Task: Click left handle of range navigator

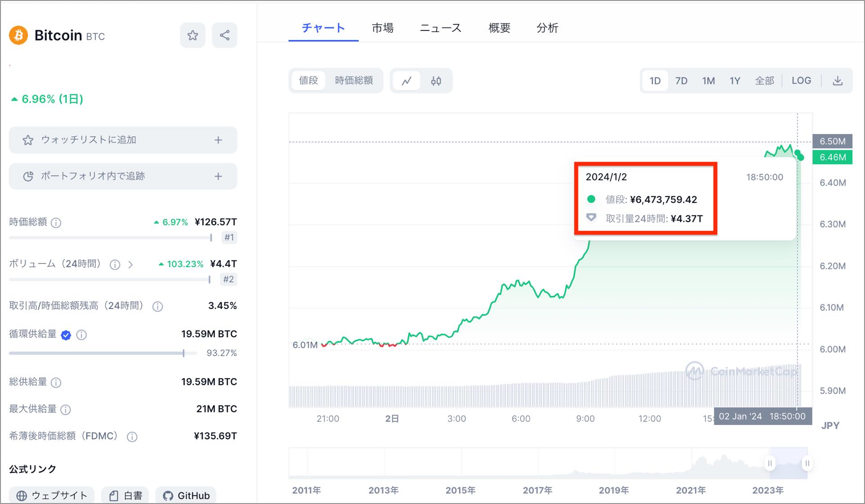Action: [770, 464]
